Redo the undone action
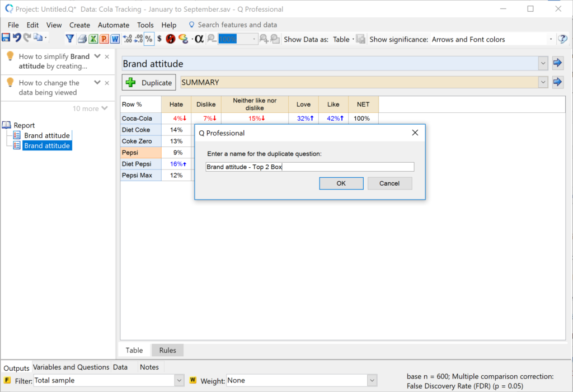 coord(27,37)
